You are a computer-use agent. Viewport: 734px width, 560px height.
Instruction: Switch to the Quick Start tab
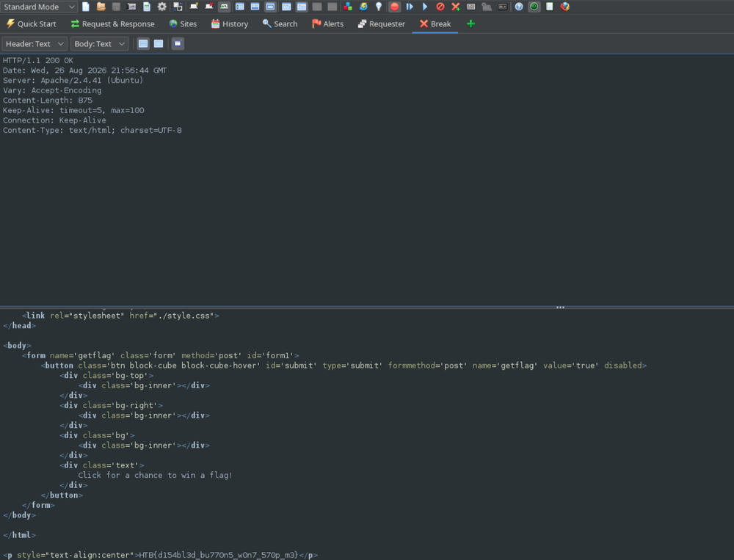click(32, 24)
